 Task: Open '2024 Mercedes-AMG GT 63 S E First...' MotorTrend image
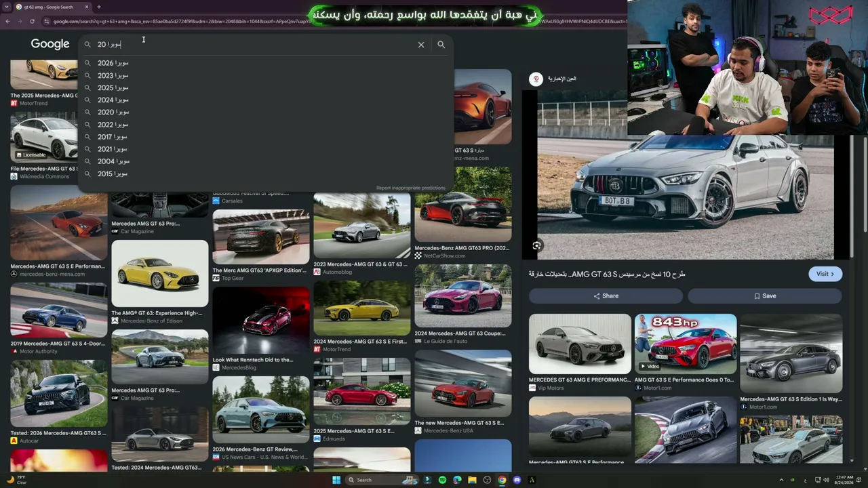click(362, 308)
